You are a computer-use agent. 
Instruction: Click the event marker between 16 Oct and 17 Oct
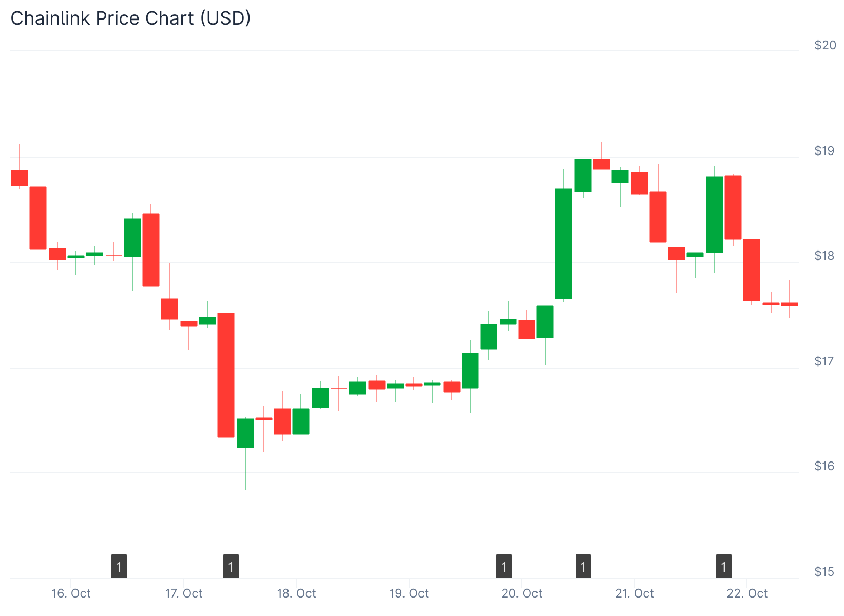119,566
